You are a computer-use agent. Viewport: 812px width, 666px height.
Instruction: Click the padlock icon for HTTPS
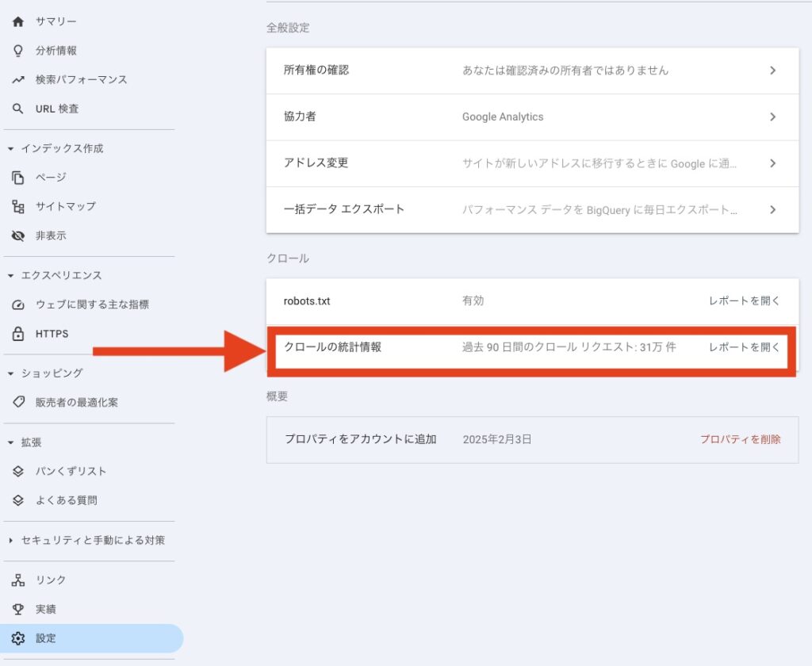(18, 334)
